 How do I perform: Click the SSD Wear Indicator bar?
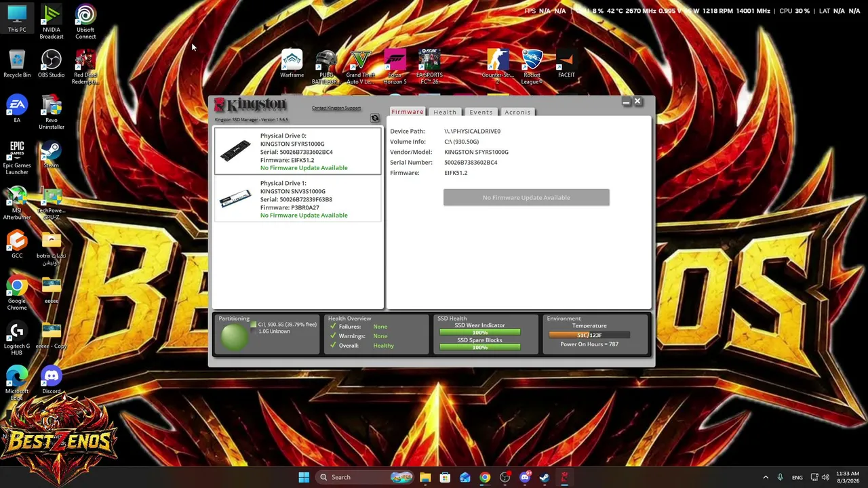click(x=479, y=332)
